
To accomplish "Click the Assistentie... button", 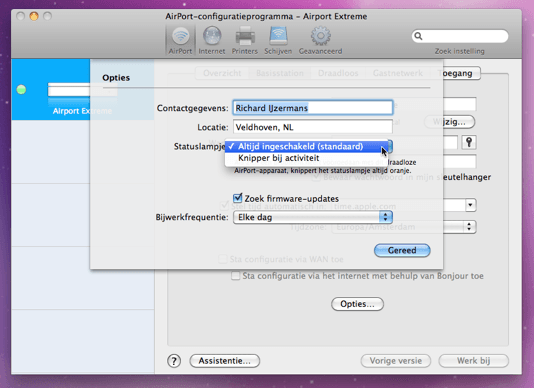I will pos(224,361).
